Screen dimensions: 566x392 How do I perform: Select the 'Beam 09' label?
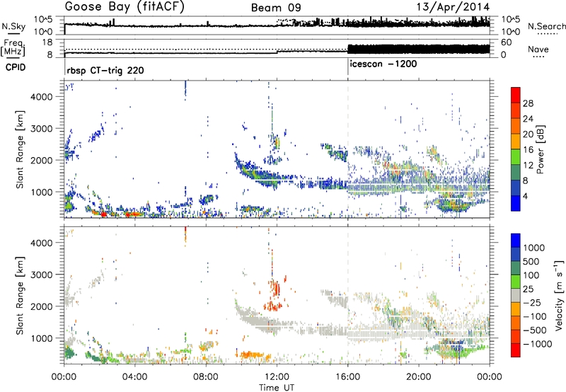click(276, 8)
